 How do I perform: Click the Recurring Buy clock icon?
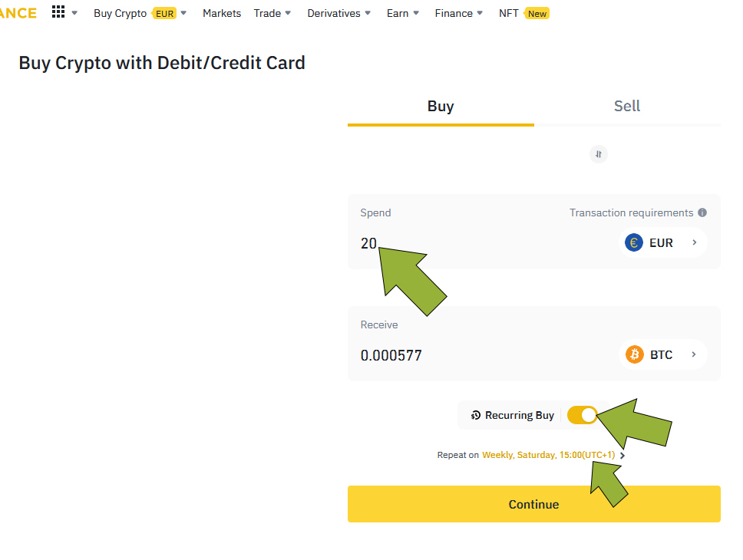(x=476, y=415)
